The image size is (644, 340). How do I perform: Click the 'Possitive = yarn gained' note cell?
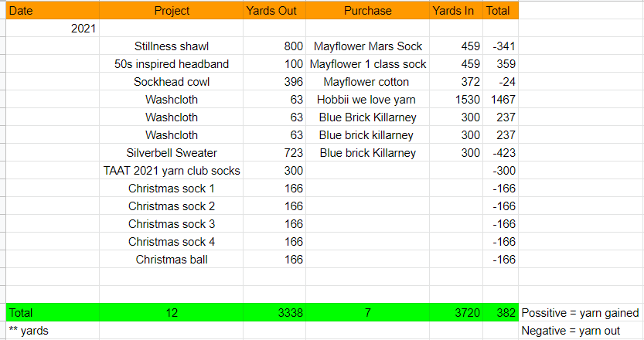click(x=581, y=313)
